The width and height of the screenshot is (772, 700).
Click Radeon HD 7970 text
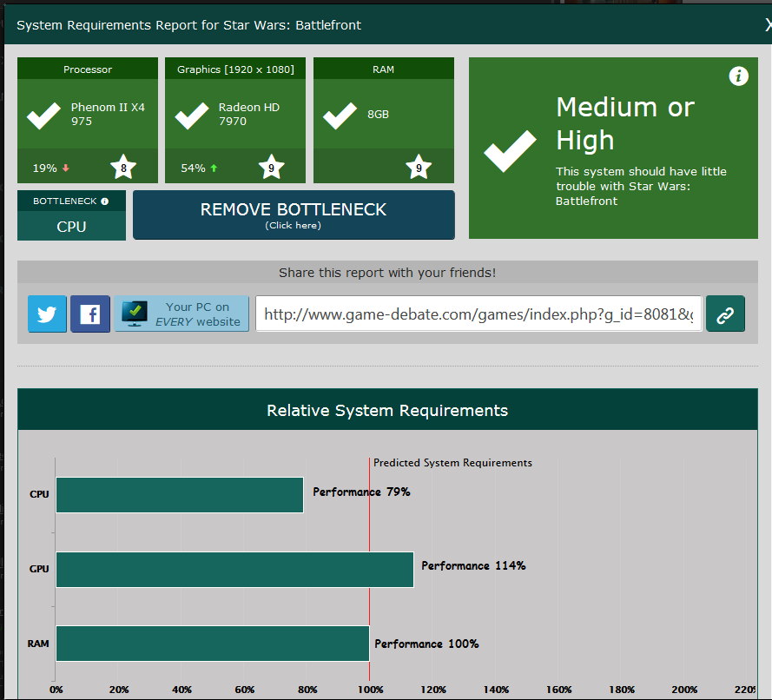point(249,114)
